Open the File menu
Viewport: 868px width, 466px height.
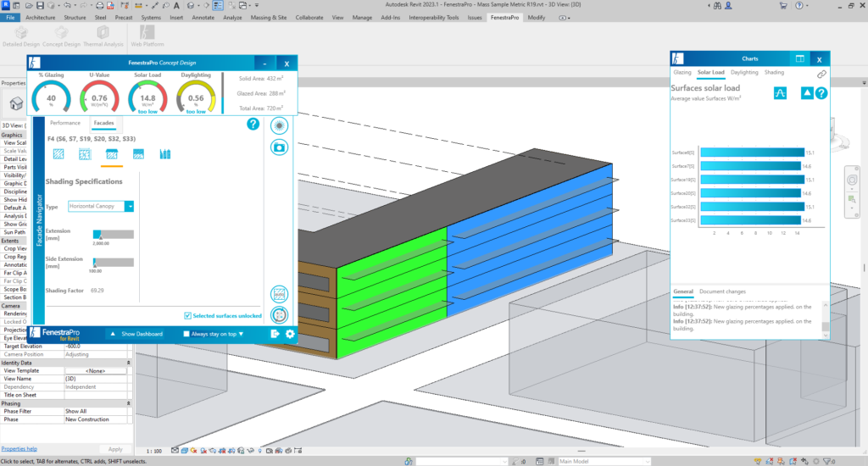(x=10, y=18)
